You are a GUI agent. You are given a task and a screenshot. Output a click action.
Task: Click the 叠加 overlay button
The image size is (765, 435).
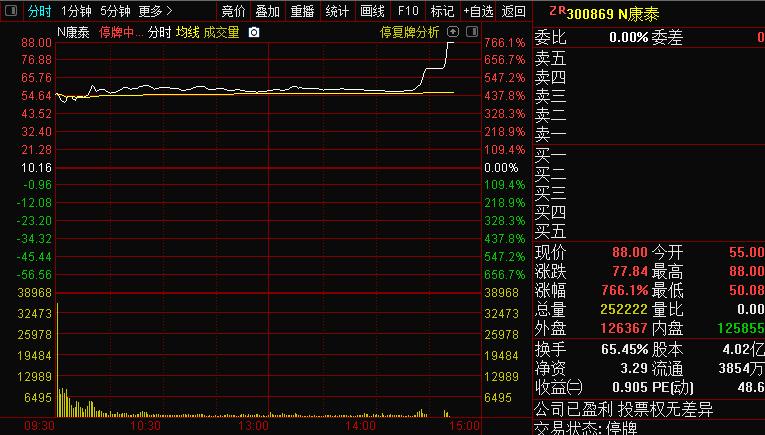[x=267, y=11]
